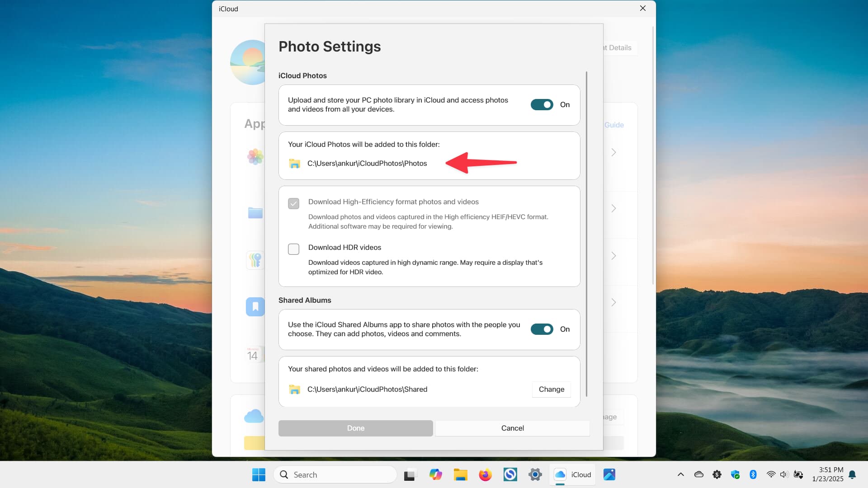Expand the Passwords row chevron
868x488 pixels.
coord(613,256)
